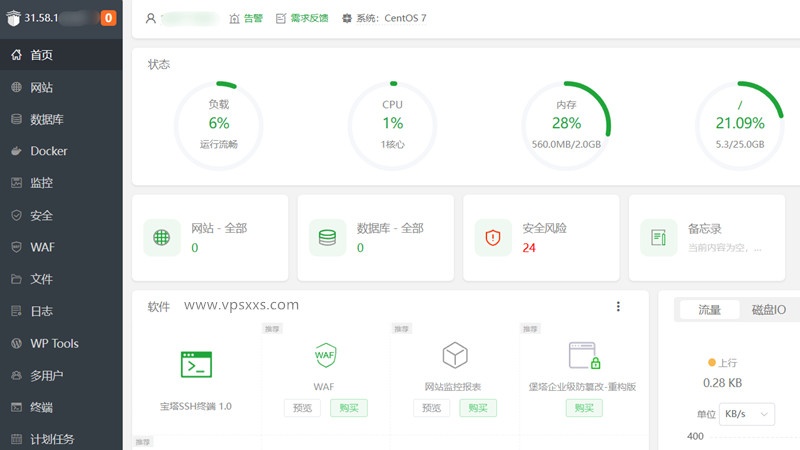Image resolution: width=800 pixels, height=450 pixels.
Task: Click the 系统: CentOS 7 text
Action: 391,18
